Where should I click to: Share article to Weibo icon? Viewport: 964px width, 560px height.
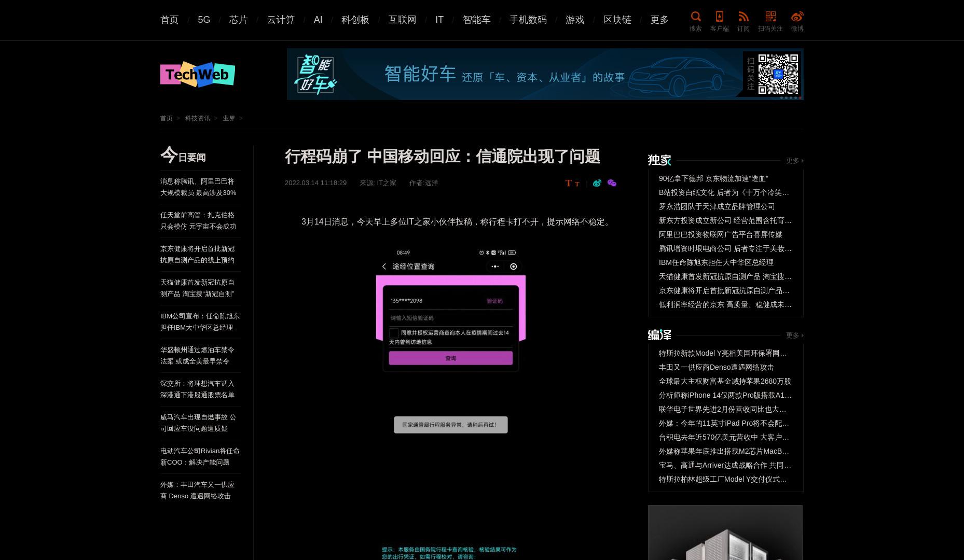[x=597, y=183]
